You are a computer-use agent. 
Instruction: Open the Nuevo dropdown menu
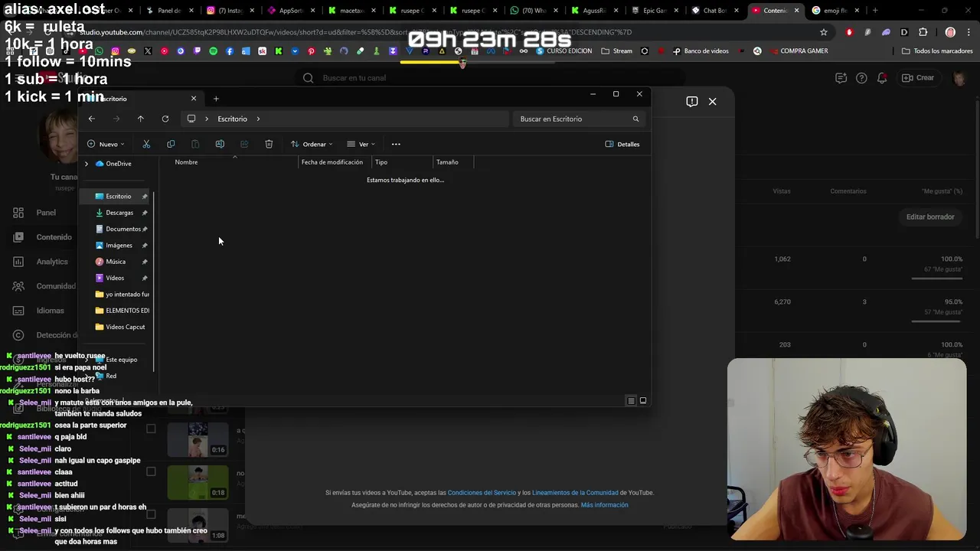[106, 144]
